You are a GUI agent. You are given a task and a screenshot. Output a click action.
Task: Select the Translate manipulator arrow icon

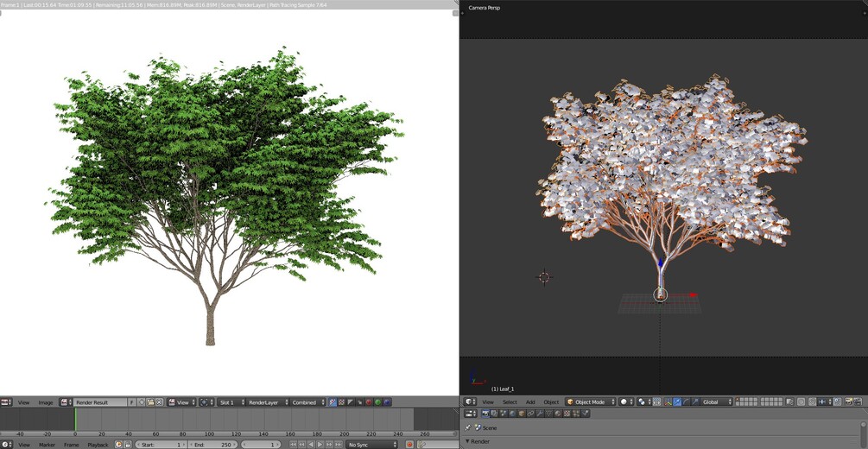(677, 402)
